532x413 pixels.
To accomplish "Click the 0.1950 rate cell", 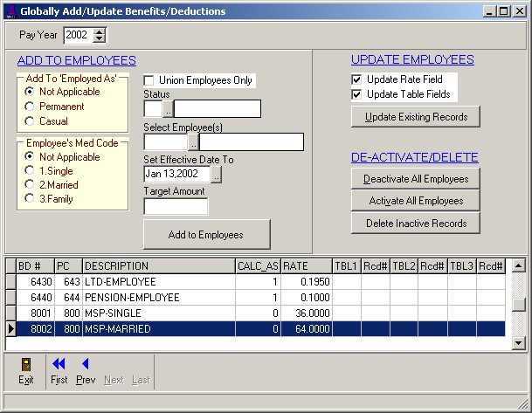I will click(x=307, y=282).
